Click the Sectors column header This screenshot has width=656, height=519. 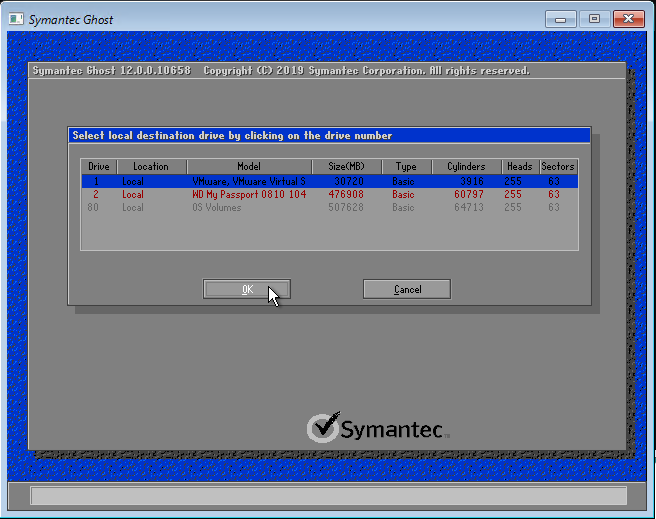click(558, 166)
